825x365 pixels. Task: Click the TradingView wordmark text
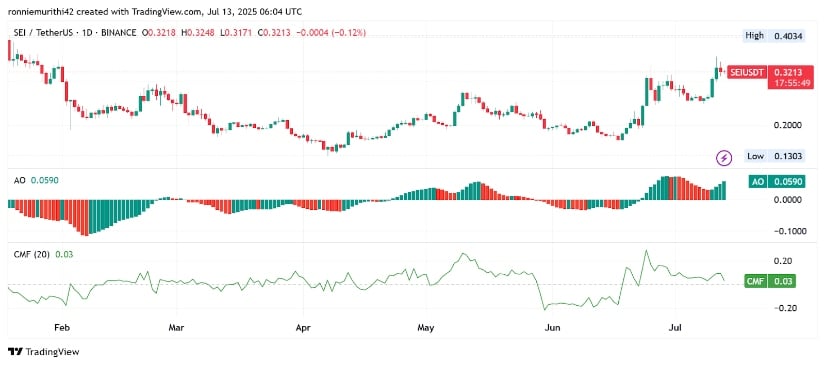click(x=52, y=352)
